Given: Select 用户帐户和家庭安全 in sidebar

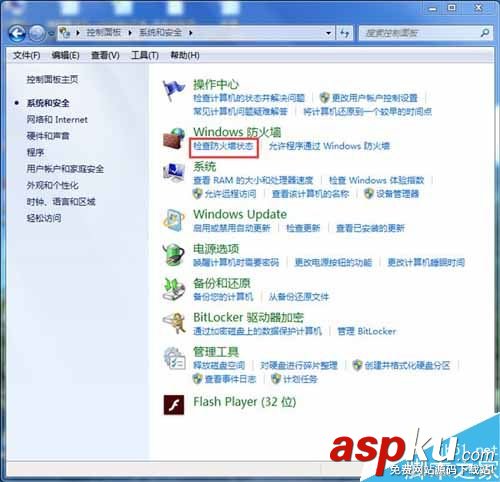Looking at the screenshot, I should point(65,169).
